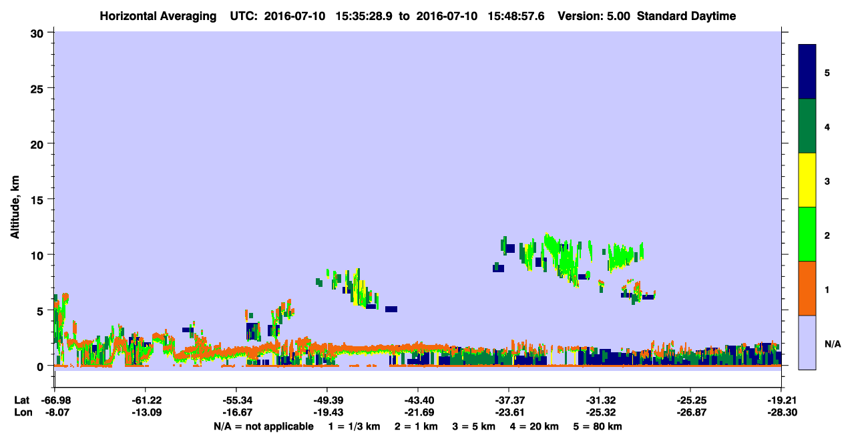
Task: Click the end time '15:48:57.6' in title
Action: click(x=516, y=16)
